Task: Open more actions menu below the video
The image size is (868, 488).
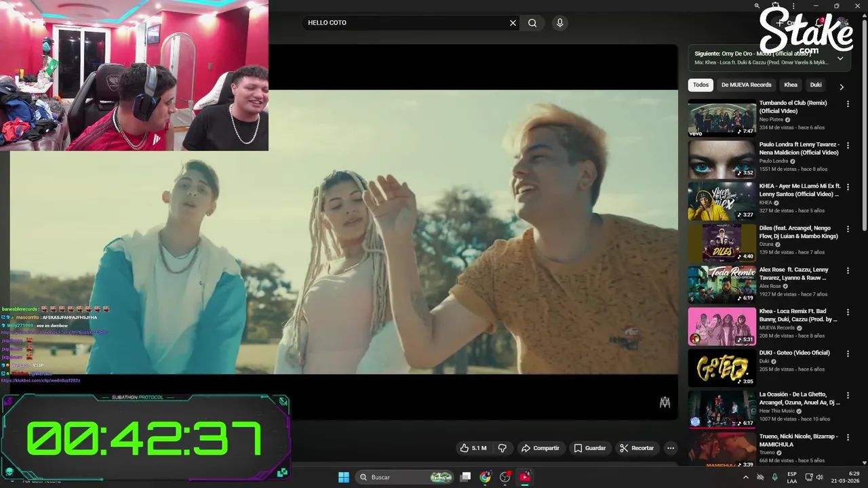Action: [x=670, y=448]
